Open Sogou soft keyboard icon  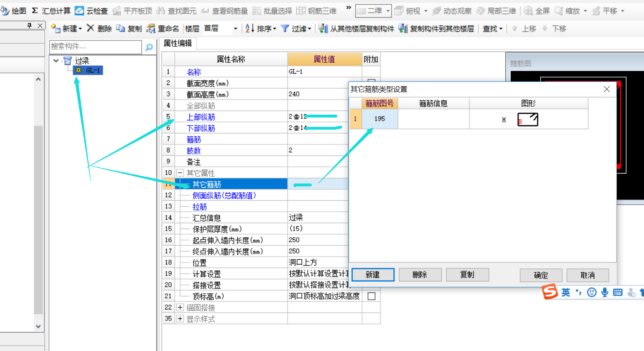(x=618, y=292)
